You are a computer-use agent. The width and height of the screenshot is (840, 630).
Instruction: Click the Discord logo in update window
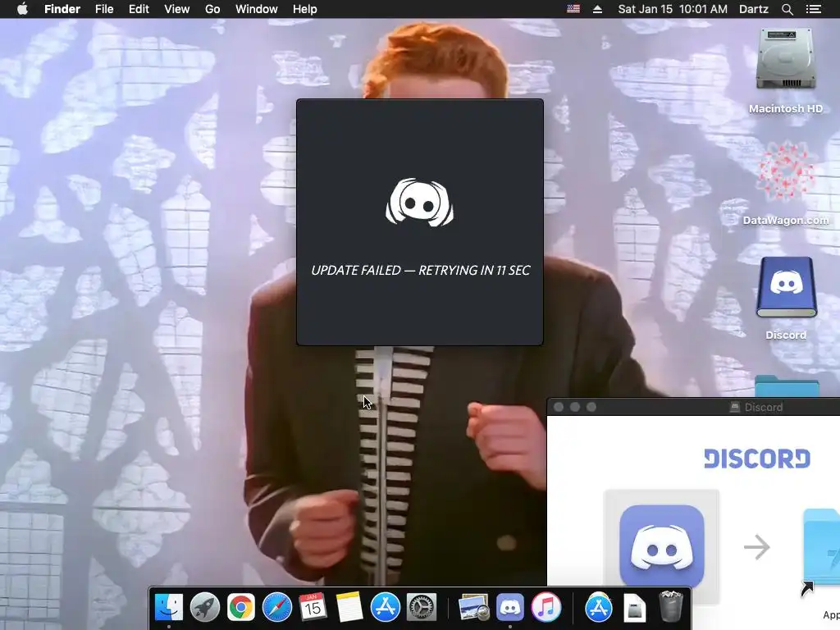pyautogui.click(x=419, y=202)
